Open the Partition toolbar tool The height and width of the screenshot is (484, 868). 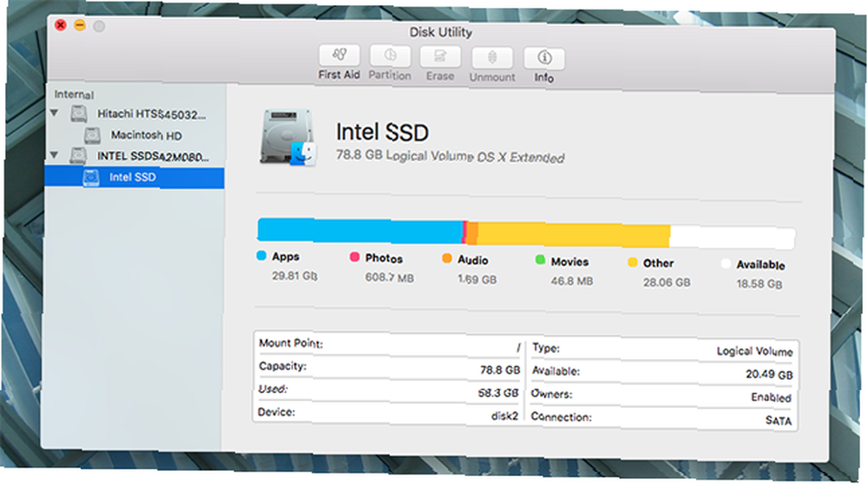[x=390, y=56]
